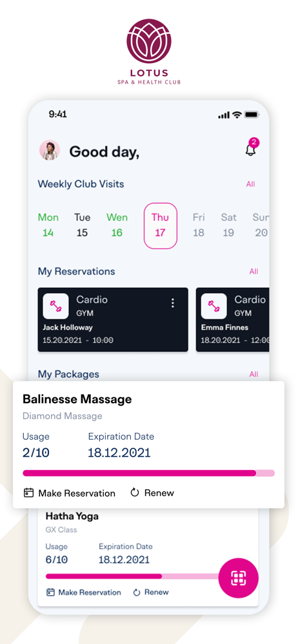
Task: View All of My Packages
Action: tap(253, 374)
